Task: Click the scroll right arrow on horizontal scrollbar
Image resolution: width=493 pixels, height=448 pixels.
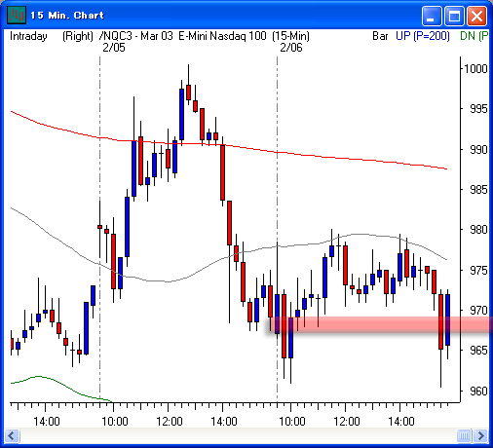Action: pos(480,435)
